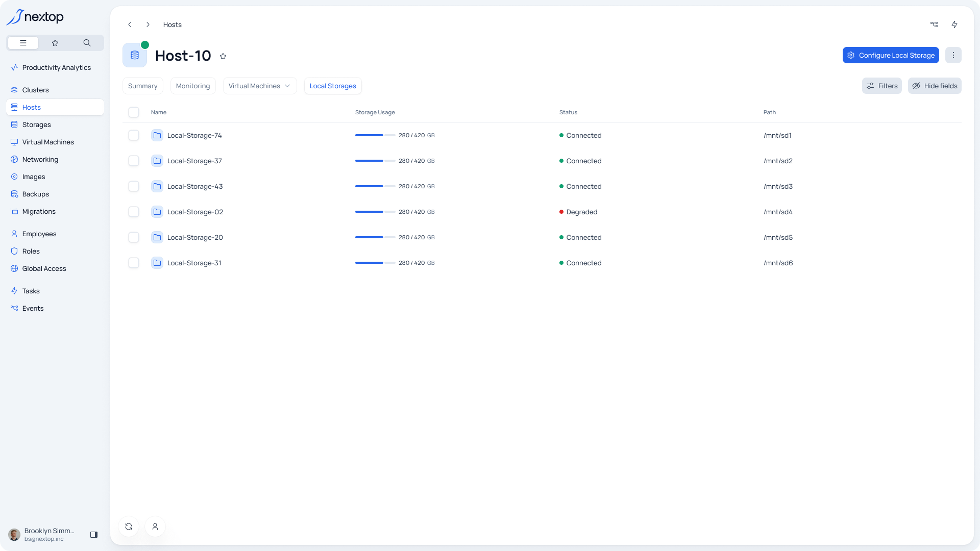Image resolution: width=980 pixels, height=551 pixels.
Task: Click the Hosts breadcrumb
Action: (x=173, y=24)
